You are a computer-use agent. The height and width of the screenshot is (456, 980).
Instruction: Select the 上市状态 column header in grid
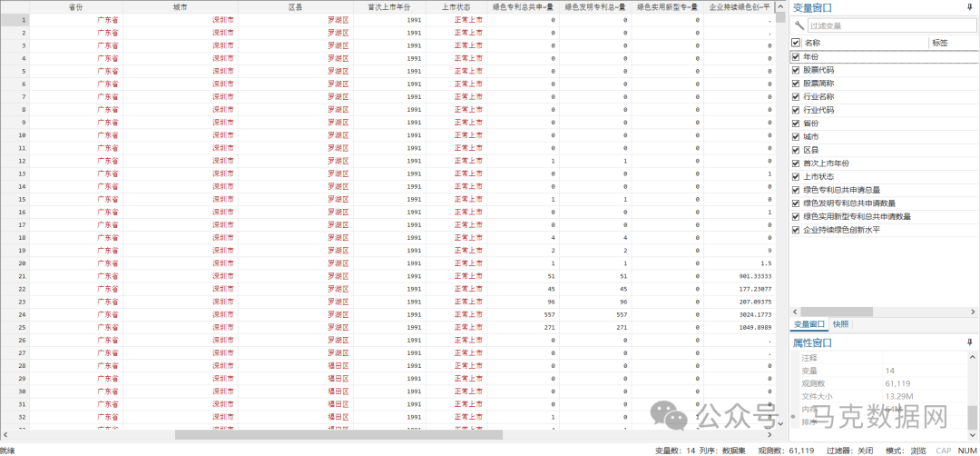456,7
